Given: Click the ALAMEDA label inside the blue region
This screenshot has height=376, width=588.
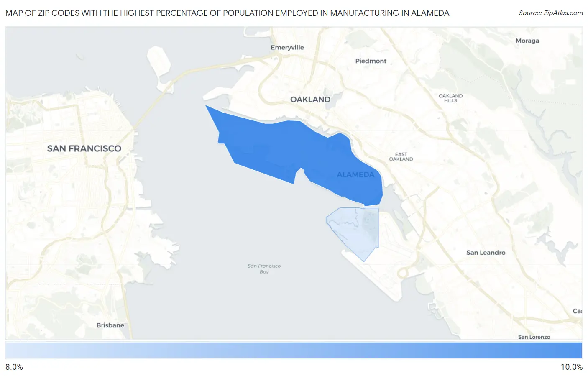Looking at the screenshot, I should (x=355, y=175).
